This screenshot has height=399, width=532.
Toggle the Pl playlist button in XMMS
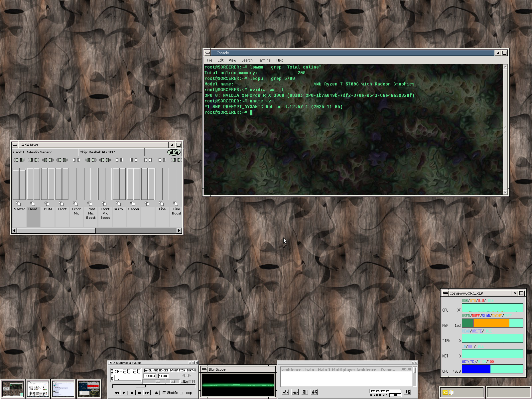192,381
